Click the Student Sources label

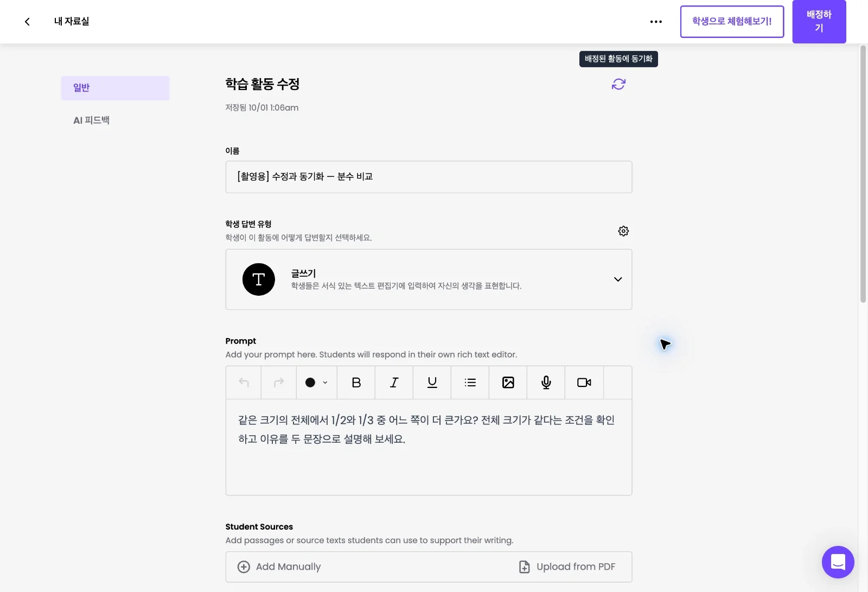[259, 527]
